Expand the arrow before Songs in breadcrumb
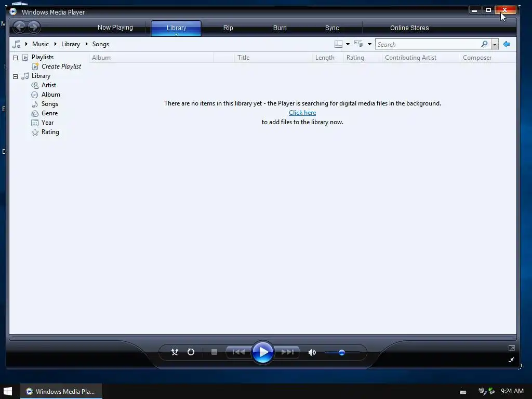The width and height of the screenshot is (532, 399). (87, 44)
